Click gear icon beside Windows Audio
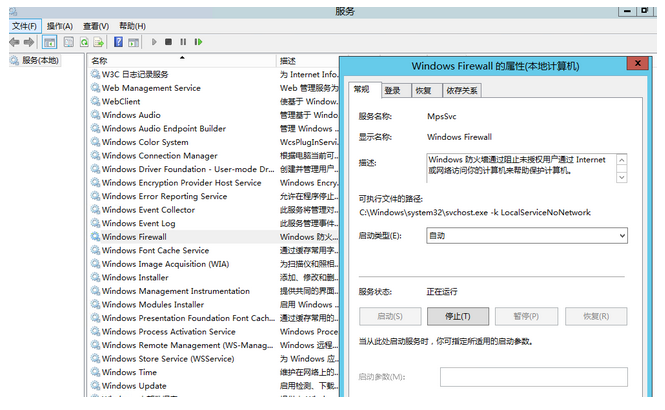 point(95,114)
